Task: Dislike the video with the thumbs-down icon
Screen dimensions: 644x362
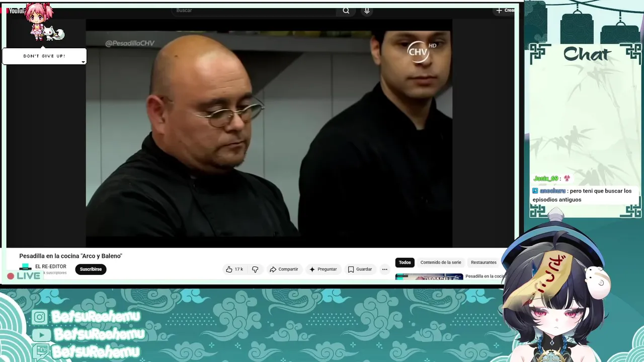Action: click(x=255, y=269)
